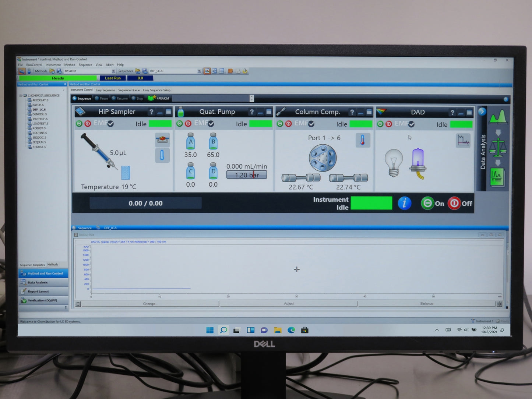Image resolution: width=532 pixels, height=399 pixels.
Task: Start the run with Sequence button
Action: 82,98
